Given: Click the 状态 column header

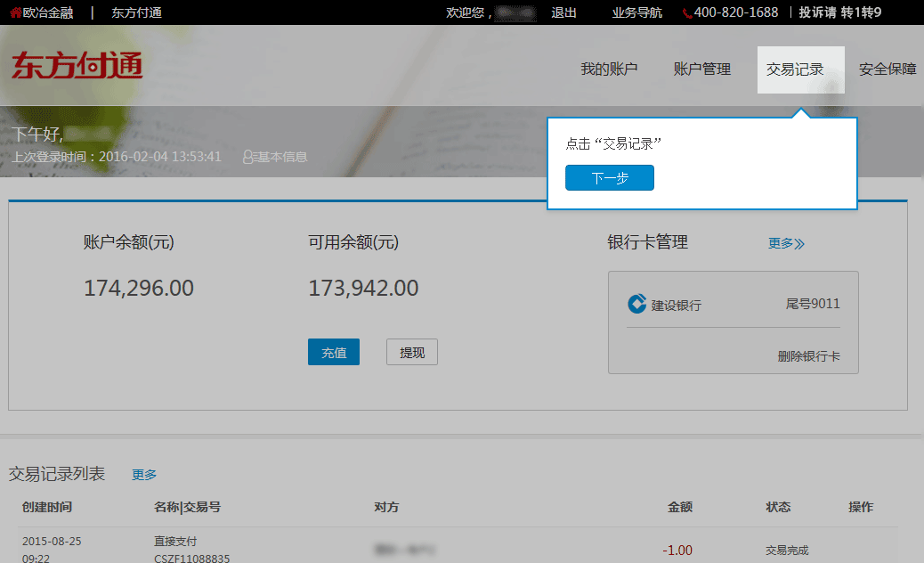Looking at the screenshot, I should (778, 507).
